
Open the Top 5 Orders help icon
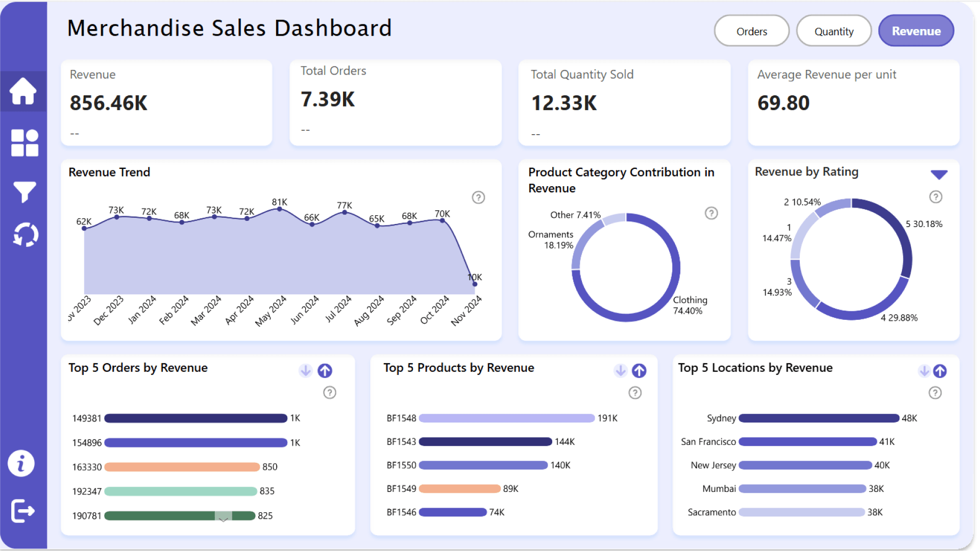pos(330,392)
